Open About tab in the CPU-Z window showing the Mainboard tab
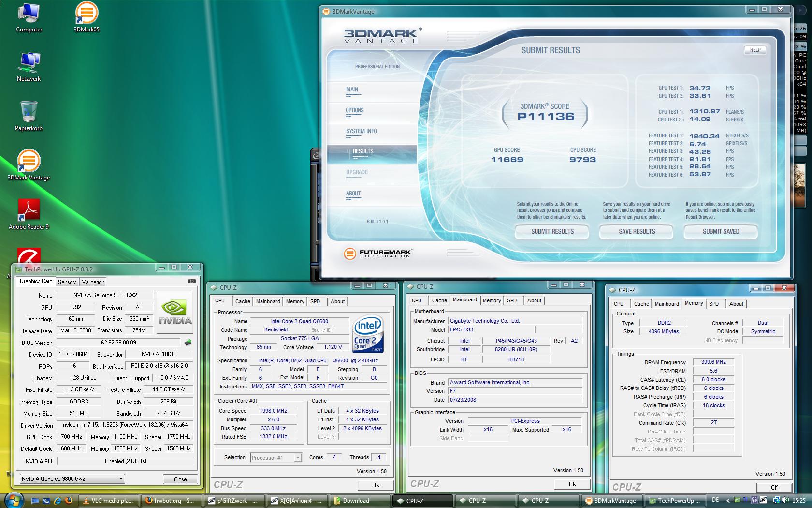This screenshot has height=508, width=812. pyautogui.click(x=534, y=300)
